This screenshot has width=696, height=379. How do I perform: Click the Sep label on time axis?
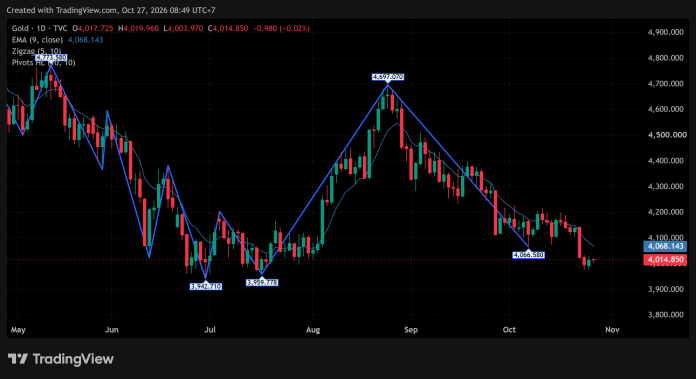coord(411,330)
